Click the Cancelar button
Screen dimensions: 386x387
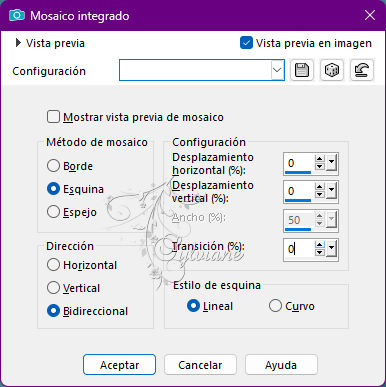200,365
